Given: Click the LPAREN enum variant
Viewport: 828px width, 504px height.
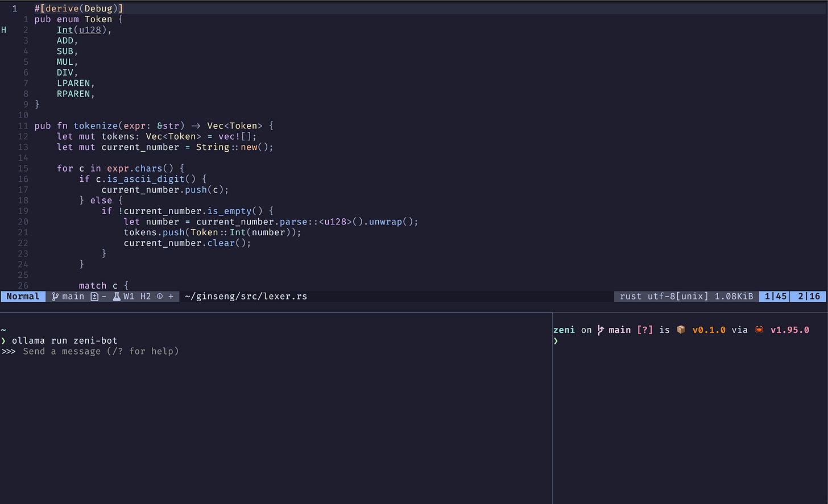Looking at the screenshot, I should click(73, 84).
